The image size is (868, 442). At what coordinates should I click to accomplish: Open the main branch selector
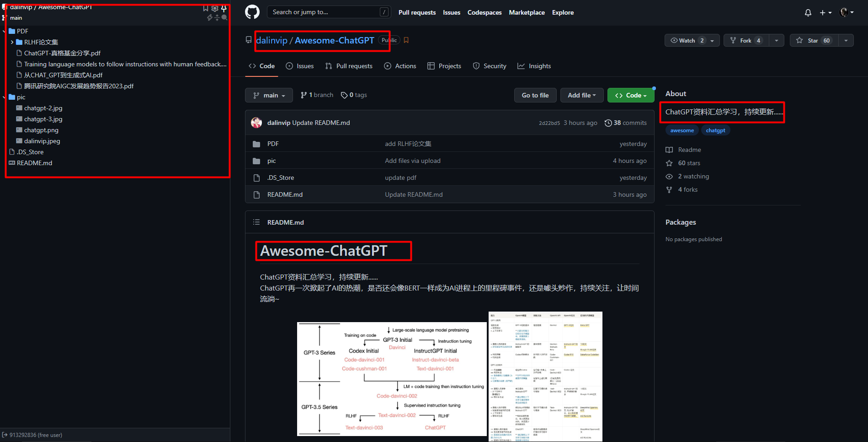pyautogui.click(x=269, y=95)
